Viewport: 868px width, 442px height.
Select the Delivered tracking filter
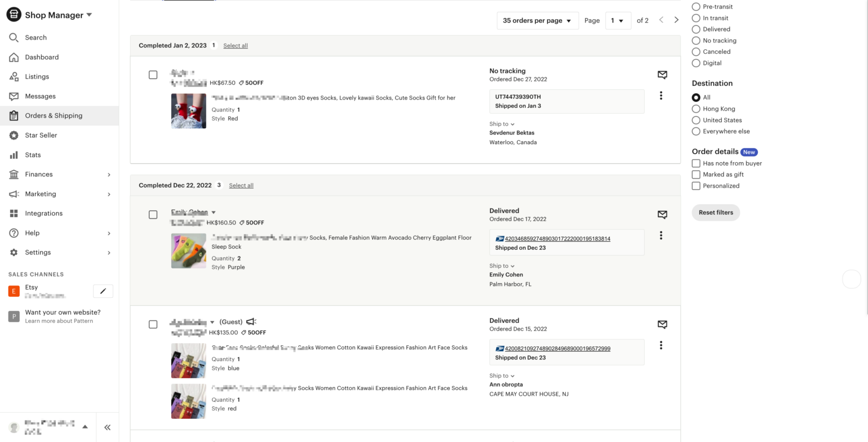tap(696, 29)
